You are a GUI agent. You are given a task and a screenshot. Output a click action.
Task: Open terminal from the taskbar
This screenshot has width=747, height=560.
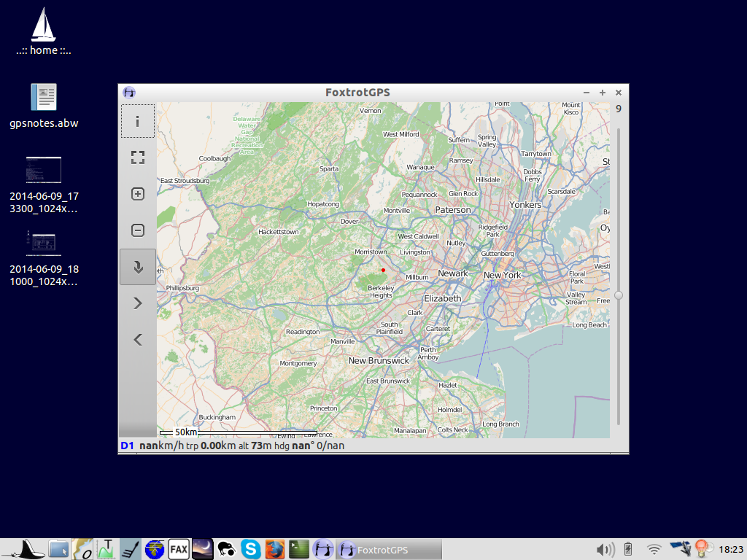(x=298, y=549)
